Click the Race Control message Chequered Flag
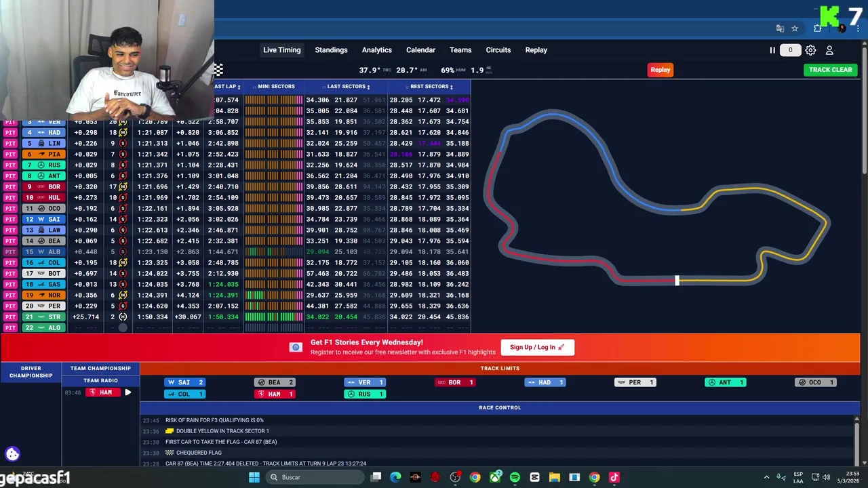This screenshot has height=488, width=868. point(199,453)
